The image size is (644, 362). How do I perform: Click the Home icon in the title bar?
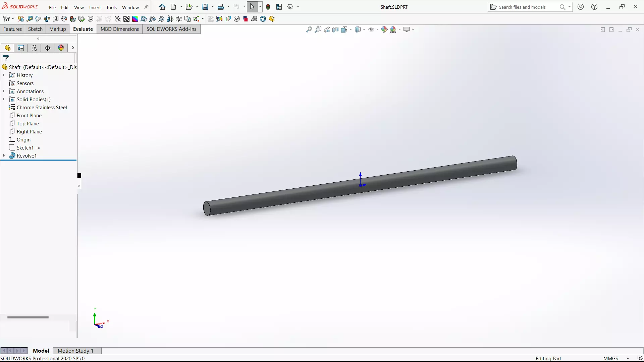coord(162,7)
